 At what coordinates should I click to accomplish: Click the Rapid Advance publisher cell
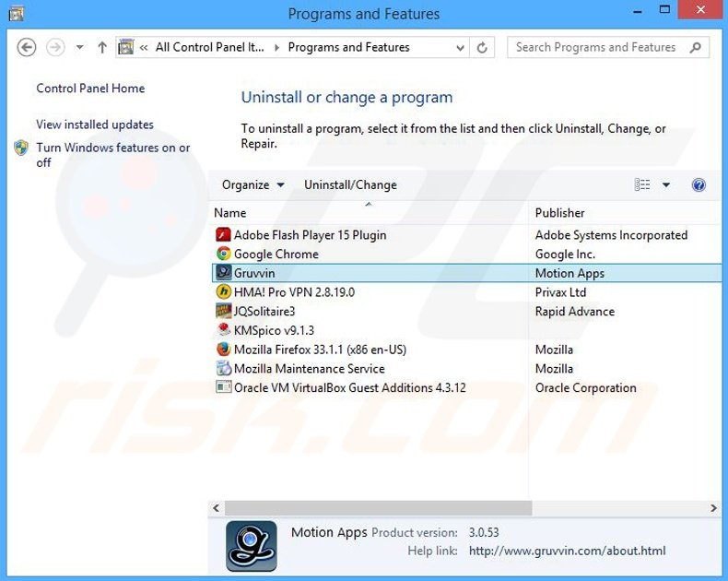pos(575,312)
